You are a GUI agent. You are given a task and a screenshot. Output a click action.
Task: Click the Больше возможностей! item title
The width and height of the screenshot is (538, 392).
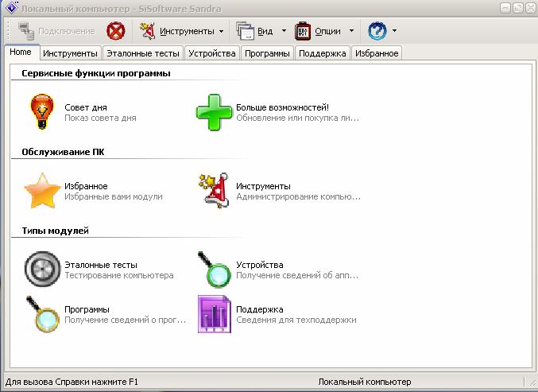(282, 107)
